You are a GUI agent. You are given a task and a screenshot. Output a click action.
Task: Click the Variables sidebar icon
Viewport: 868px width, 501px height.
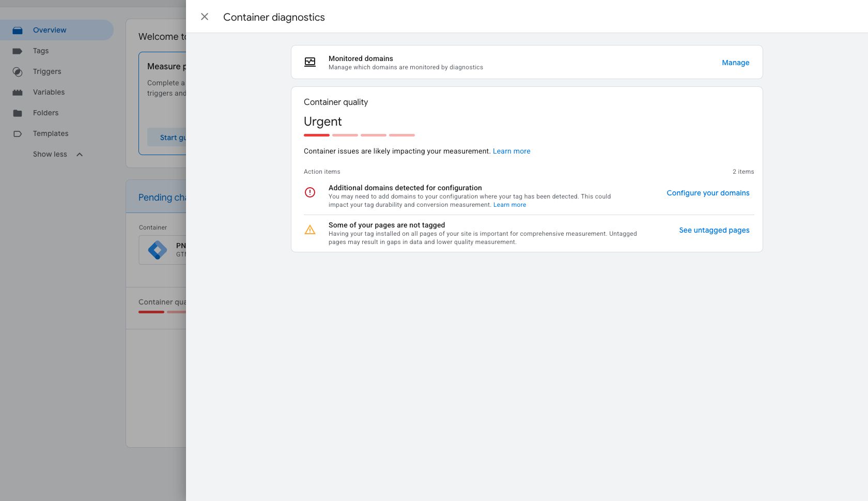[18, 93]
